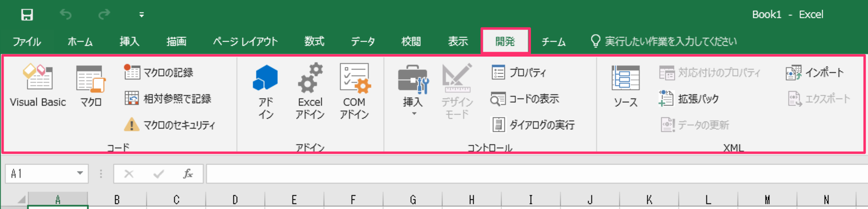Image resolution: width=868 pixels, height=209 pixels.
Task: Open the ファイル (File) tab
Action: 27,41
